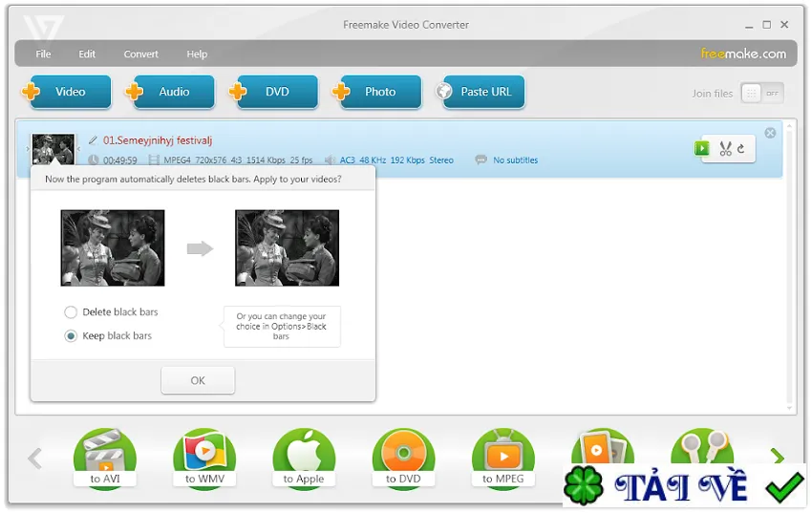
Task: Minimize the Freemake Video Converter window
Action: [749, 26]
